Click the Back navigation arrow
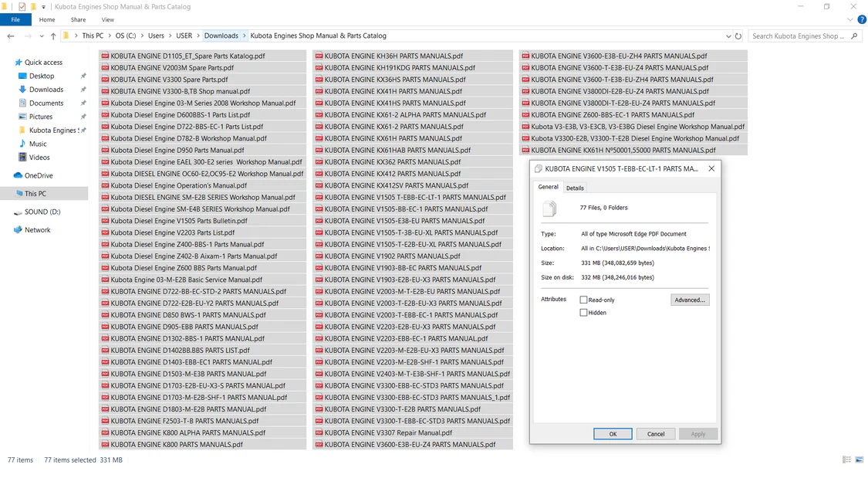 click(x=11, y=36)
